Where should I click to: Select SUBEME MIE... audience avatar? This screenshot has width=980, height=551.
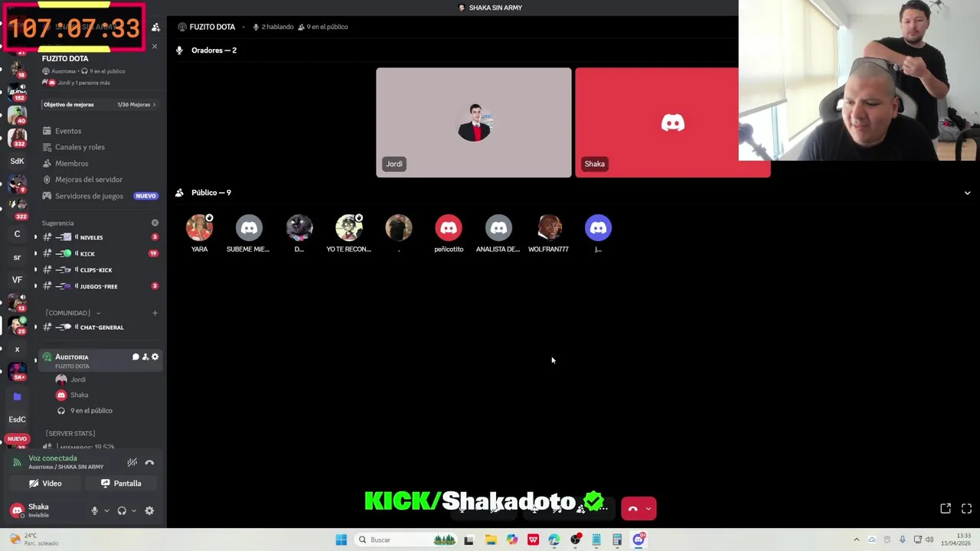[x=249, y=228]
